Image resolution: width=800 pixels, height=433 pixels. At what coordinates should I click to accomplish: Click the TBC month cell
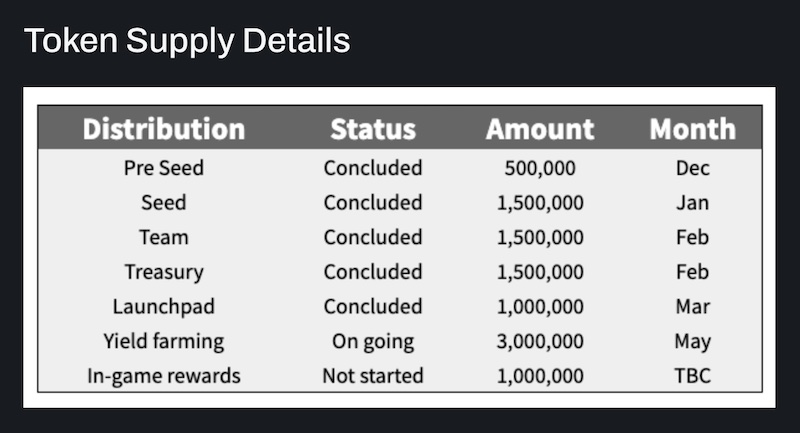(692, 376)
